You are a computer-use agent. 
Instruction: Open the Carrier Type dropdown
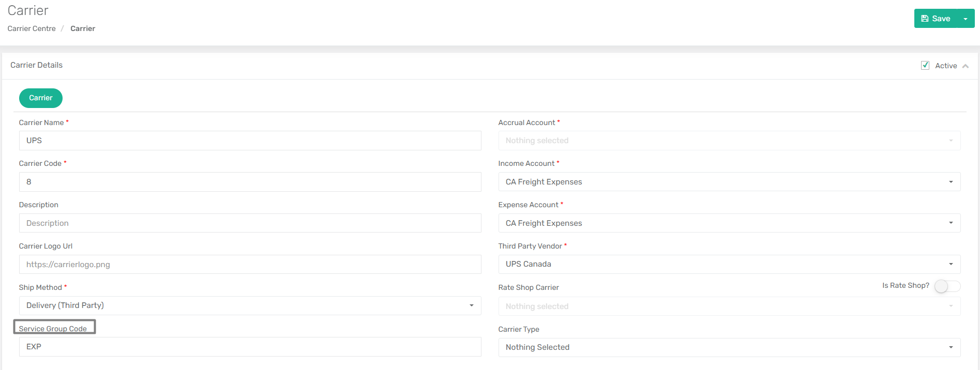(x=729, y=347)
